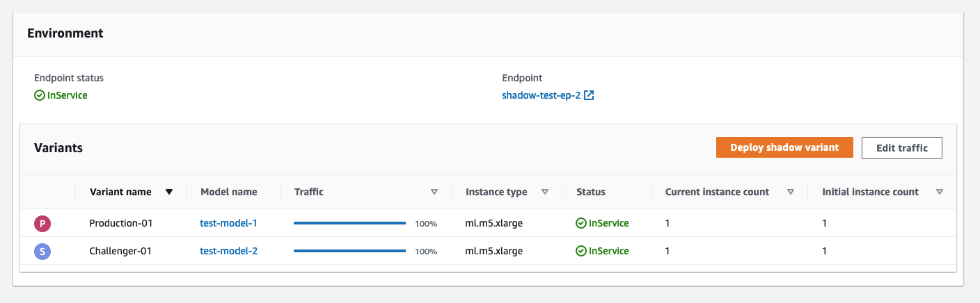The height and width of the screenshot is (303, 980).
Task: Click Challenger-01 InService status check icon
Action: click(580, 251)
